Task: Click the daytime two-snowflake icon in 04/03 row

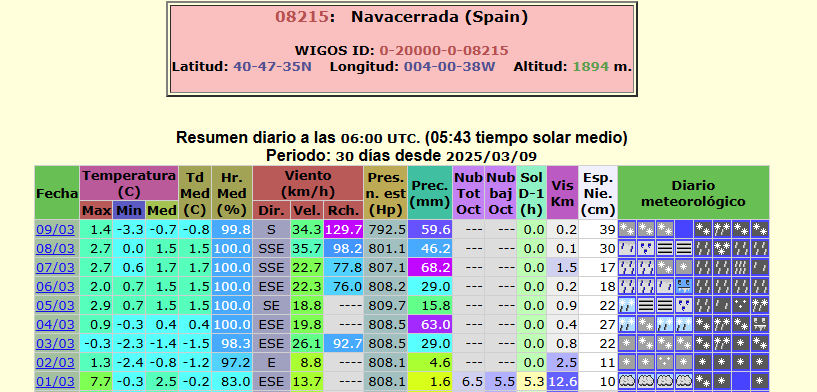Action: pyautogui.click(x=646, y=324)
